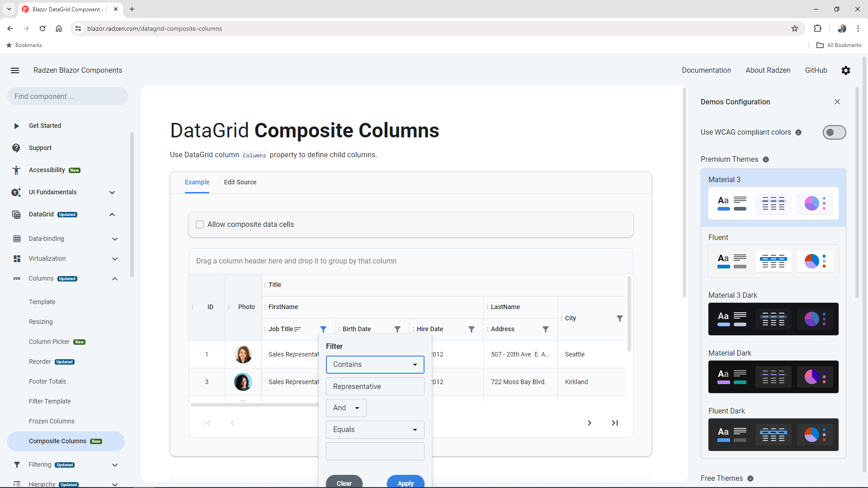Open the Get Started page

pos(45,126)
